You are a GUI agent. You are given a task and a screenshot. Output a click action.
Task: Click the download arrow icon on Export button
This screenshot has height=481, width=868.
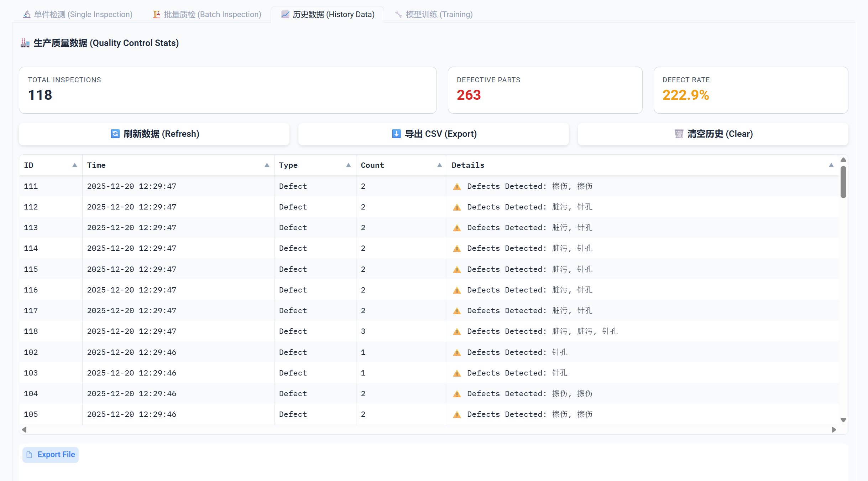pyautogui.click(x=396, y=134)
